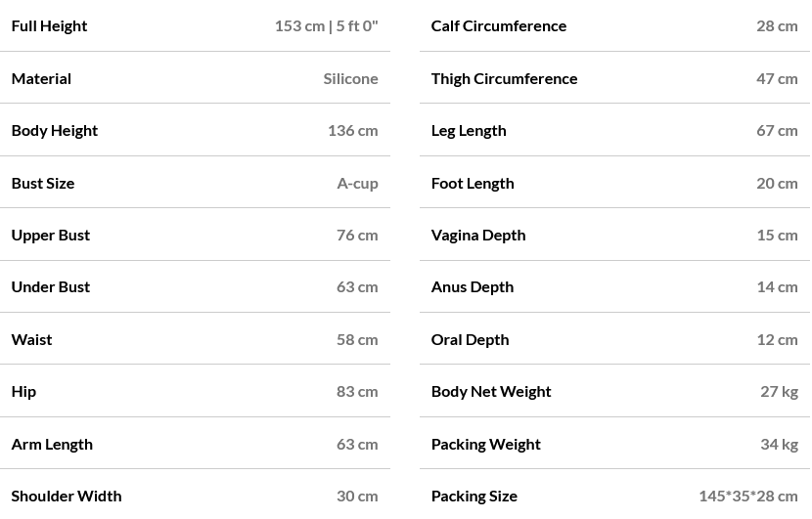Select the Shoulder Width label
Screen dimensions: 812x519
67,496
